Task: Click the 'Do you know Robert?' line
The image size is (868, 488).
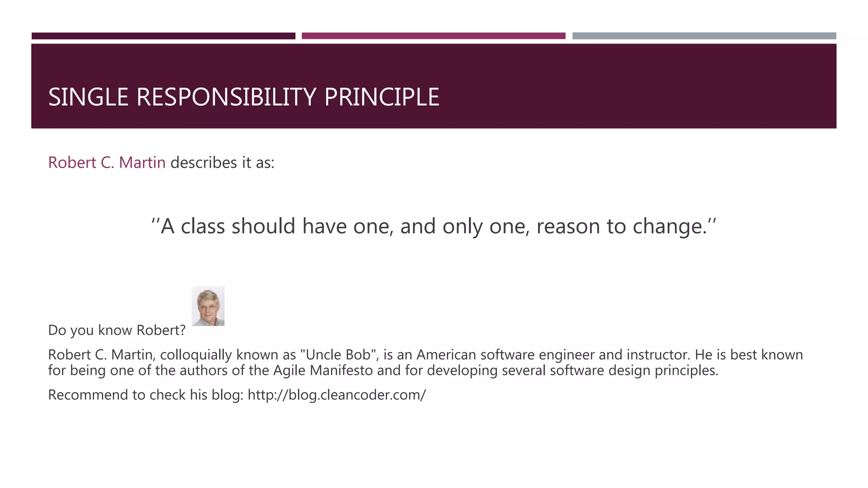Action: (x=117, y=330)
